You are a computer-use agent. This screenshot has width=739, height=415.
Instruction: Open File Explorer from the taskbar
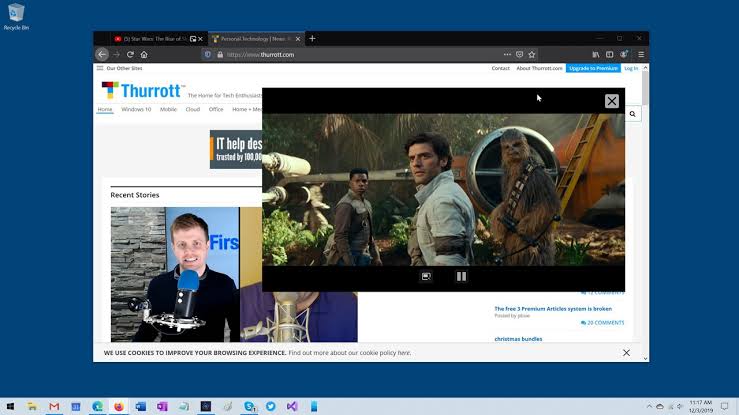pyautogui.click(x=32, y=407)
